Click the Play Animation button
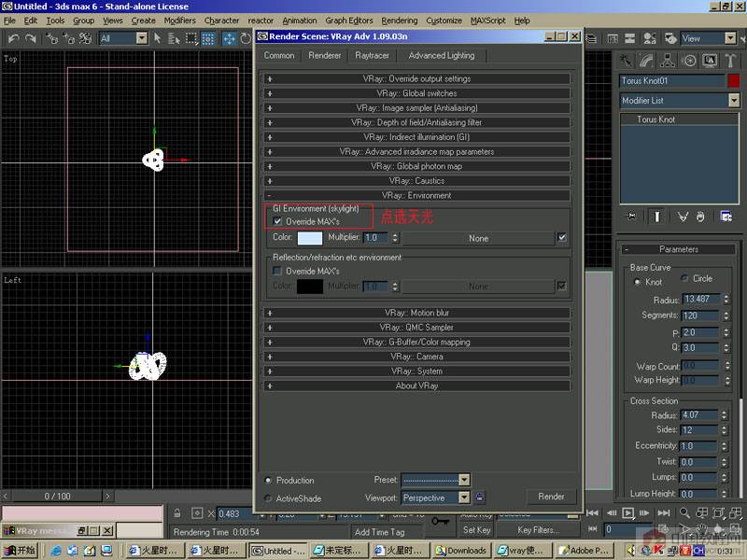 (627, 512)
